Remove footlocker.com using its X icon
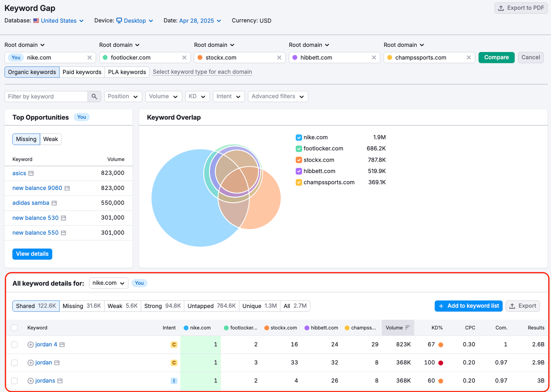 [185, 57]
